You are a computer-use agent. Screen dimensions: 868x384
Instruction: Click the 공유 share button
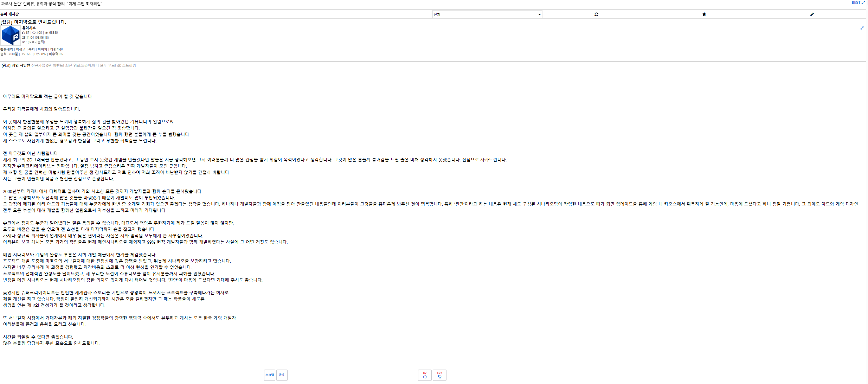(x=282, y=375)
